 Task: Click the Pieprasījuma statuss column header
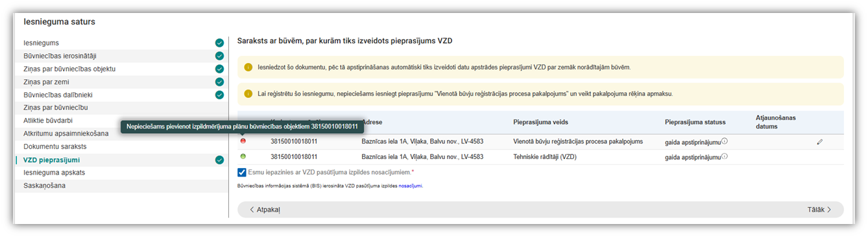tap(695, 122)
